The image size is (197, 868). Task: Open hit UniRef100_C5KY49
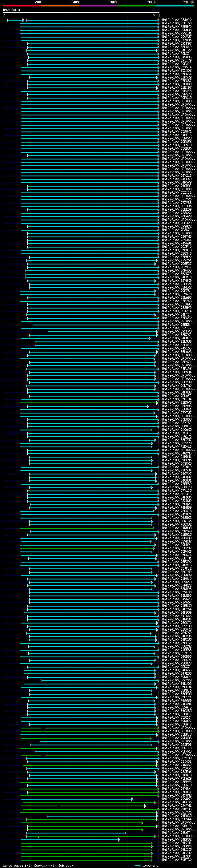(x=176, y=531)
